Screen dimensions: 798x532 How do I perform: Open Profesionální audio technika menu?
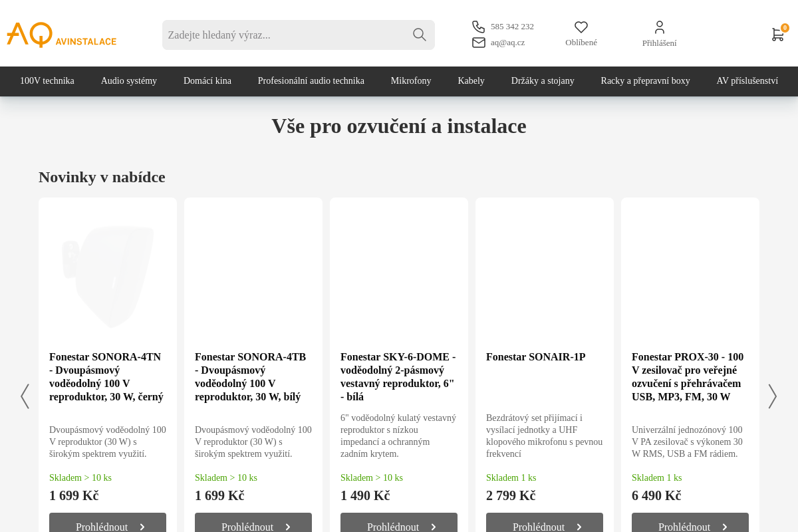click(x=311, y=81)
